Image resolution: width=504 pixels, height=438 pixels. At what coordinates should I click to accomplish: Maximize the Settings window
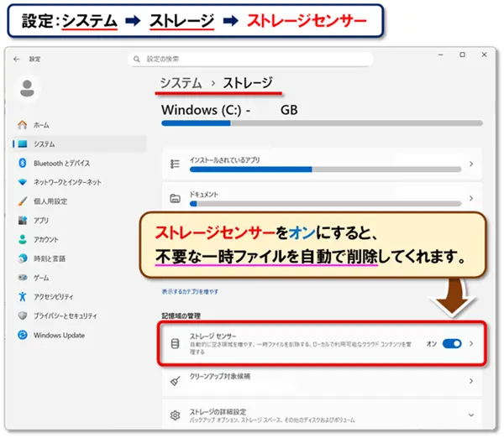click(462, 55)
